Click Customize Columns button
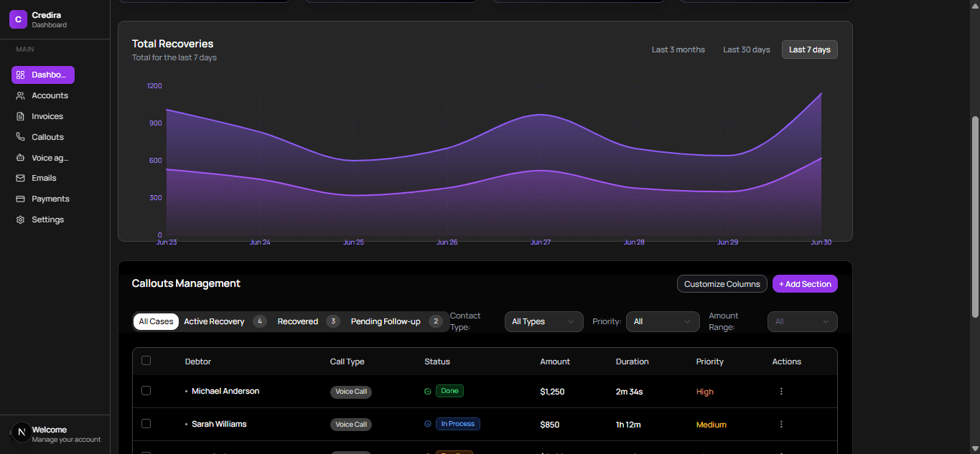The height and width of the screenshot is (454, 980). pos(722,284)
